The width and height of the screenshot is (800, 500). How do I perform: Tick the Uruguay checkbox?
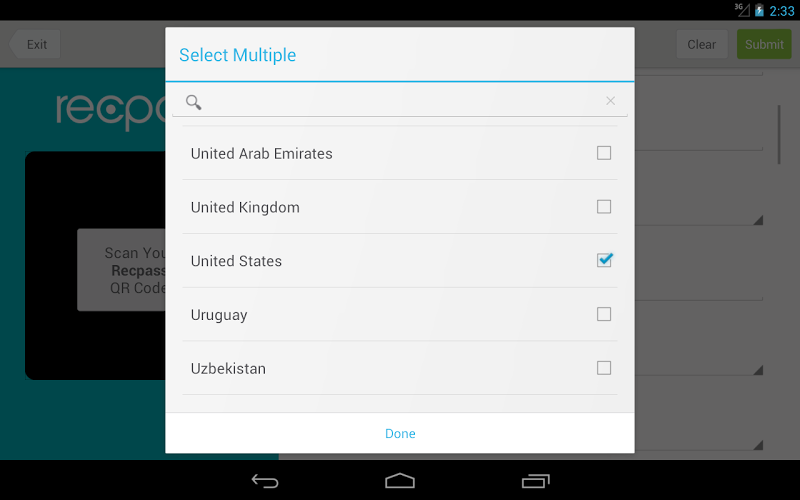(x=604, y=314)
